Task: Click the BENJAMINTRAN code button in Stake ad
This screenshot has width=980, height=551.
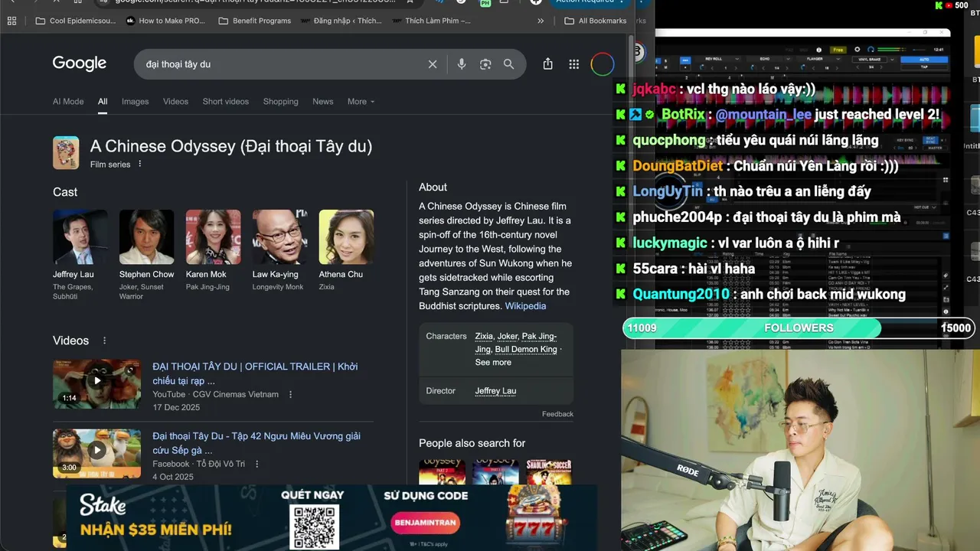Action: pos(425,523)
